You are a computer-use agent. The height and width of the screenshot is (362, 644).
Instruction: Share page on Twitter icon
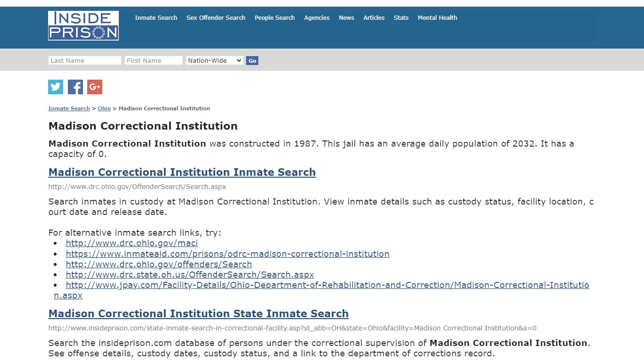point(56,87)
